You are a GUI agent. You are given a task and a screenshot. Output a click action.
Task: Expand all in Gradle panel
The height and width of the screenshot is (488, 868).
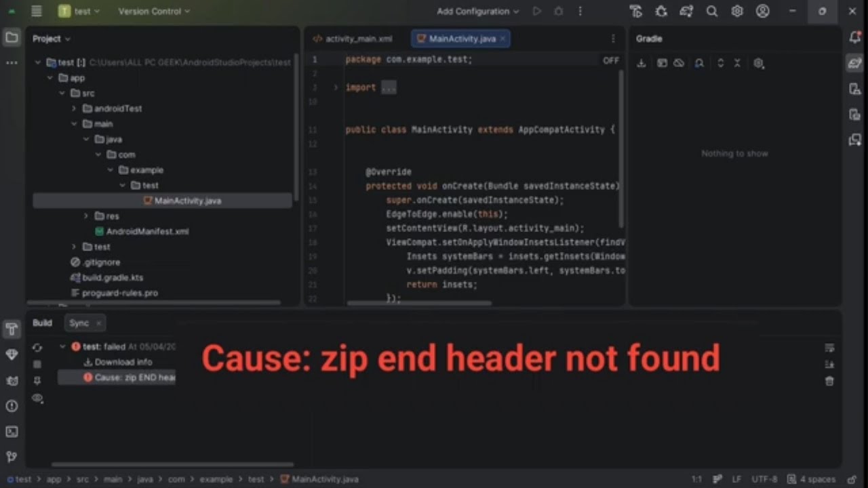click(720, 63)
